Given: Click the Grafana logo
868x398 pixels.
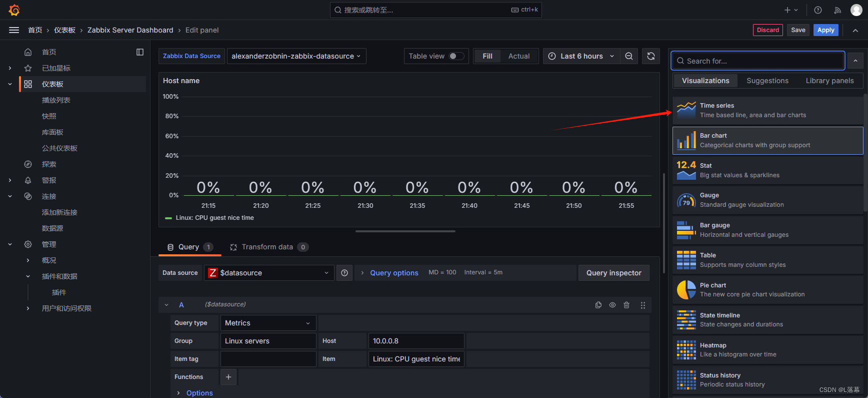Looking at the screenshot, I should tap(14, 10).
